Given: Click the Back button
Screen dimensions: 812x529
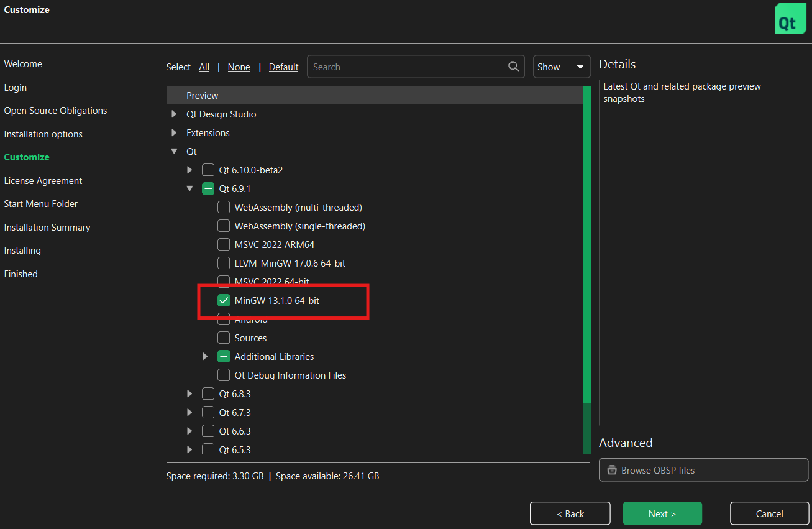Looking at the screenshot, I should pyautogui.click(x=570, y=513).
